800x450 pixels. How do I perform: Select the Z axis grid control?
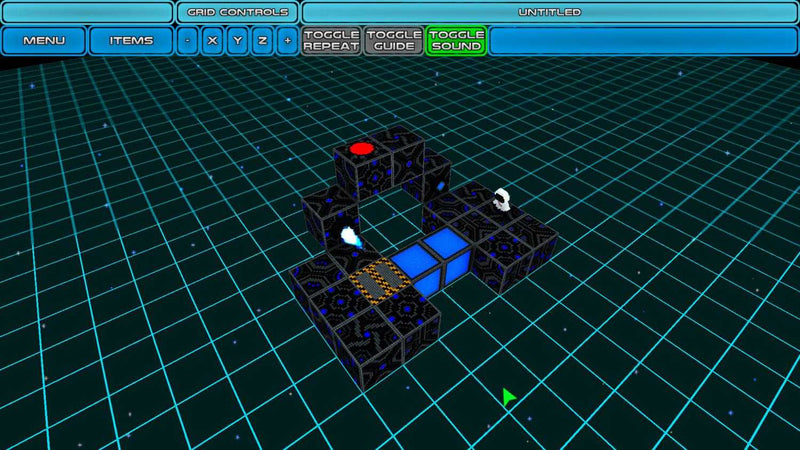[x=262, y=40]
